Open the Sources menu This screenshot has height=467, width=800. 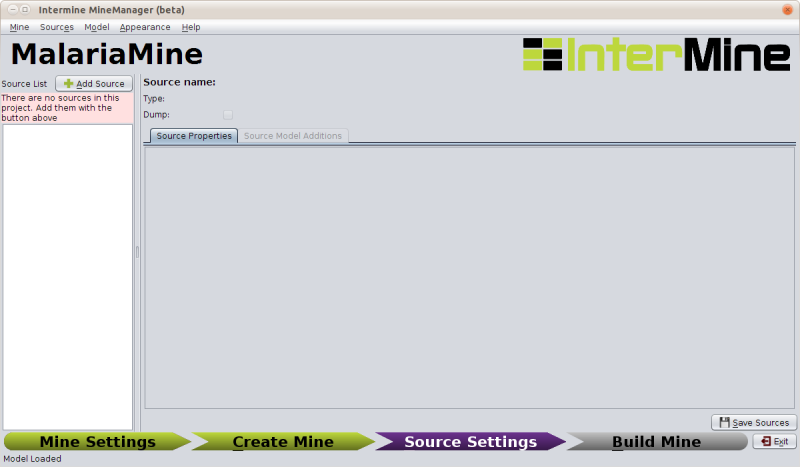[57, 27]
